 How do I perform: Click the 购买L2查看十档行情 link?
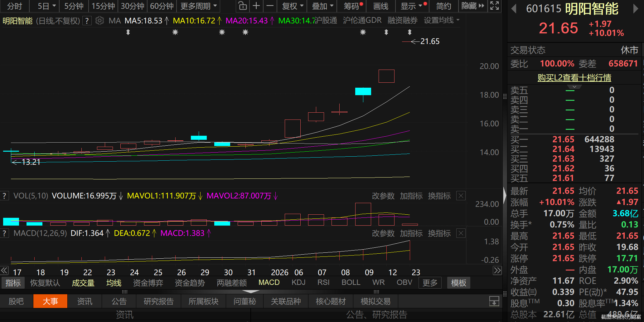(x=574, y=78)
